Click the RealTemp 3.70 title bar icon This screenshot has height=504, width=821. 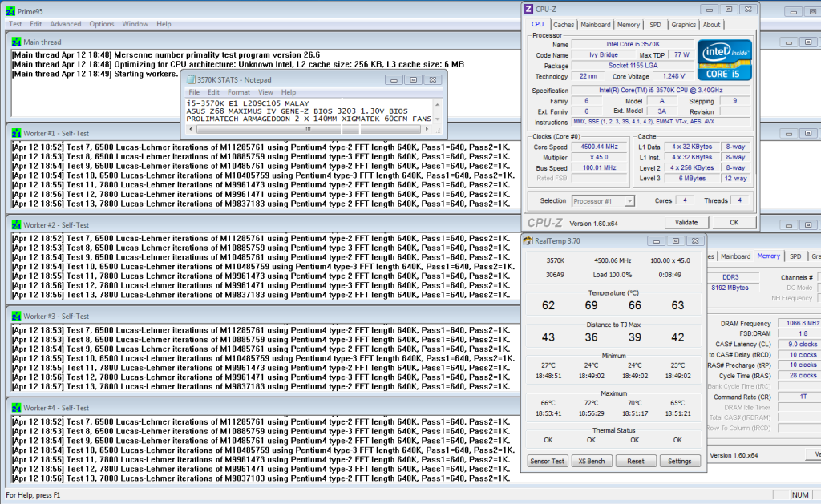coord(528,240)
